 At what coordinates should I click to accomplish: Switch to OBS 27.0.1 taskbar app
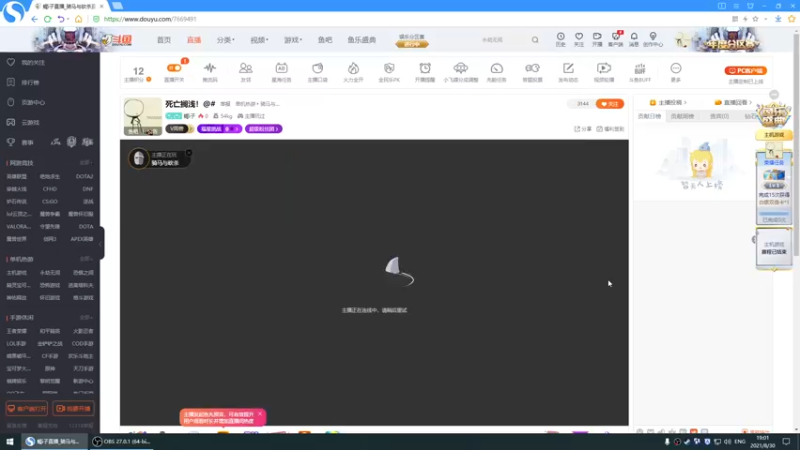pos(122,441)
